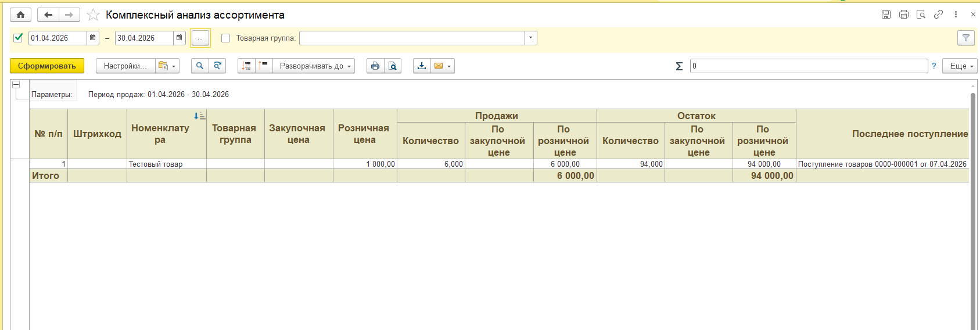980x330 pixels.
Task: Enable the Товарная группа checkbox
Action: [226, 38]
